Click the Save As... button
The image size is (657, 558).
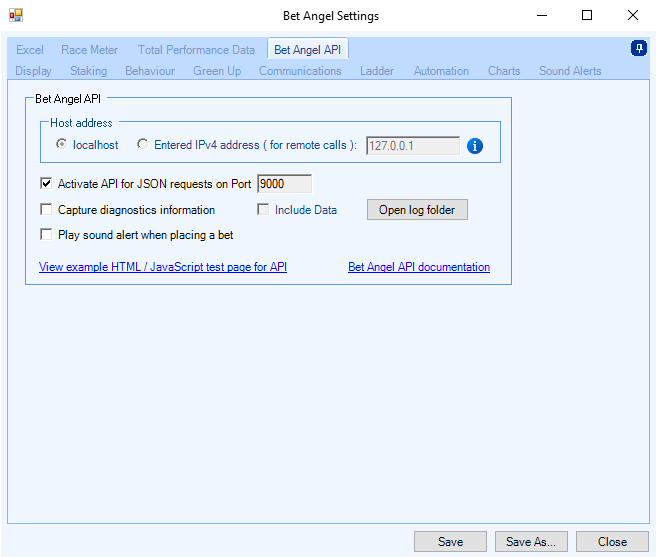[531, 542]
